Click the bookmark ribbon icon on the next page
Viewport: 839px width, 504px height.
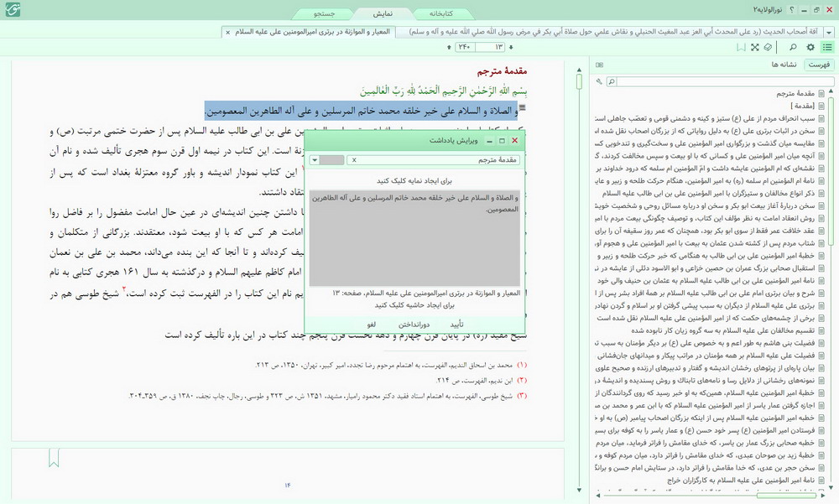tap(54, 458)
